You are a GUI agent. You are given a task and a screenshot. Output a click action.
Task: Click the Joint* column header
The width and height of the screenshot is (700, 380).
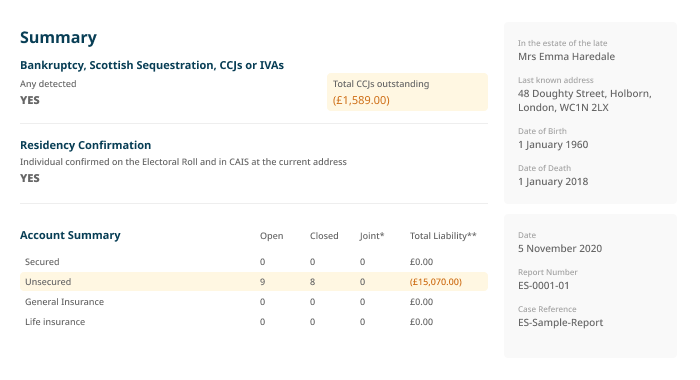tap(372, 236)
